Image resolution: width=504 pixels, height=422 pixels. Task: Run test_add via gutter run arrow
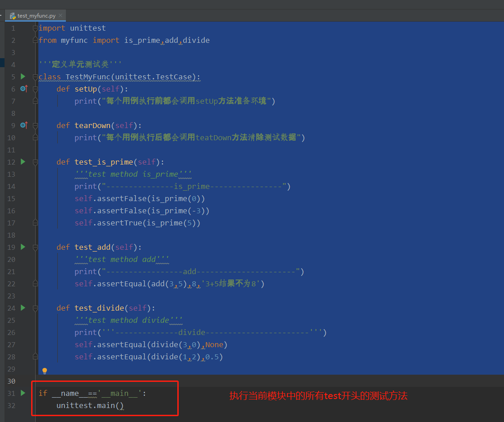tap(23, 247)
